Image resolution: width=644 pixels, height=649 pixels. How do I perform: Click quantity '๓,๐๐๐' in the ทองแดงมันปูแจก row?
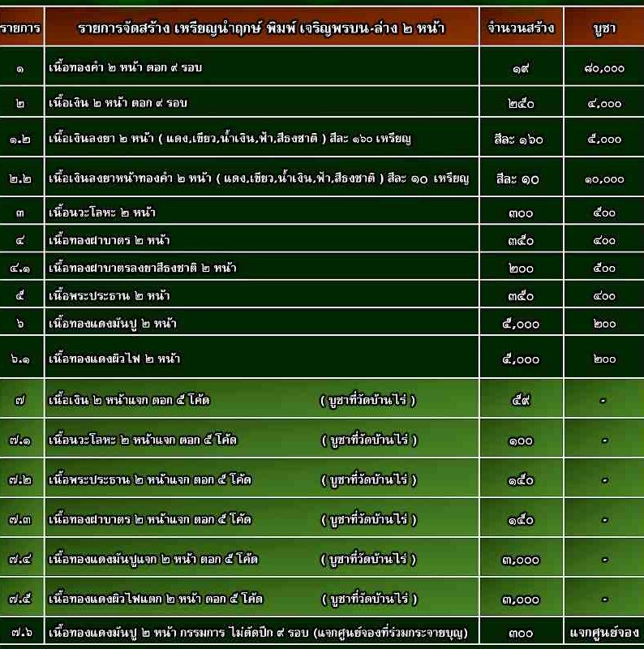coord(521,560)
